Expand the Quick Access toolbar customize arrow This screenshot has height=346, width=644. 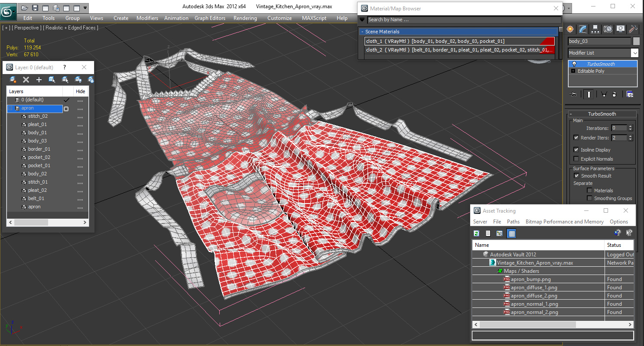85,8
